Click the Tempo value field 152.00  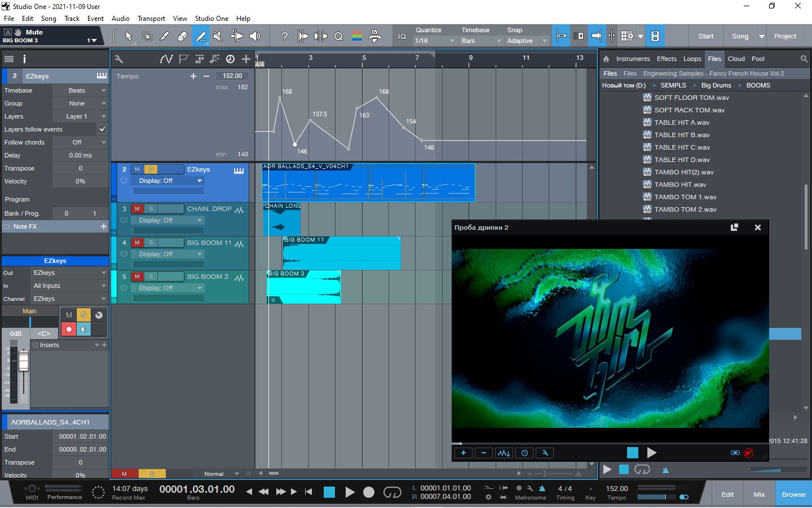[232, 76]
